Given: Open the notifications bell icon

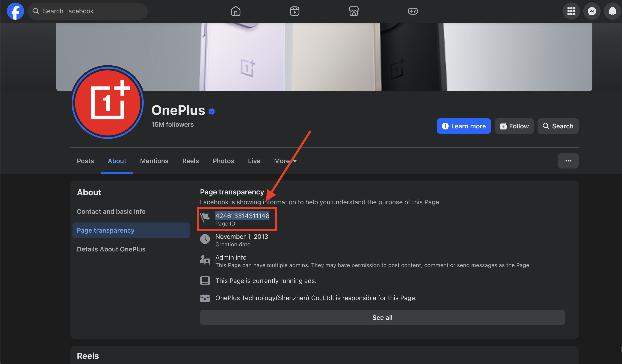Looking at the screenshot, I should tap(612, 11).
